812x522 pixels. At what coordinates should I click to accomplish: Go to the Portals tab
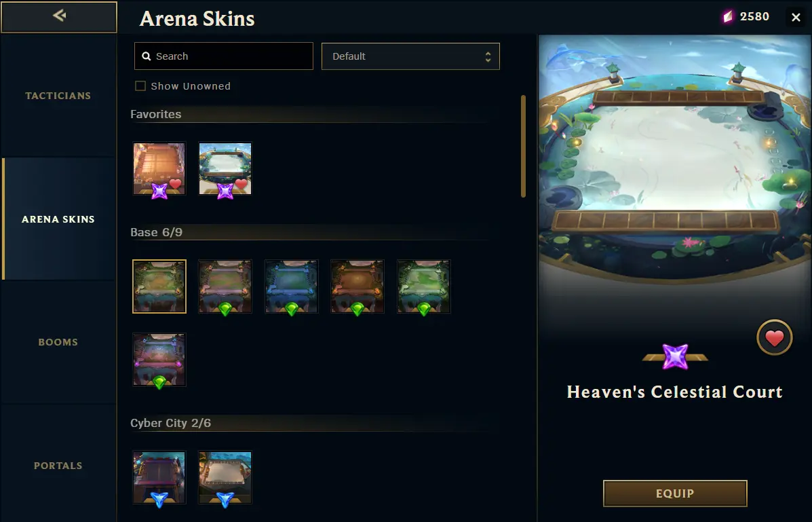coord(58,466)
